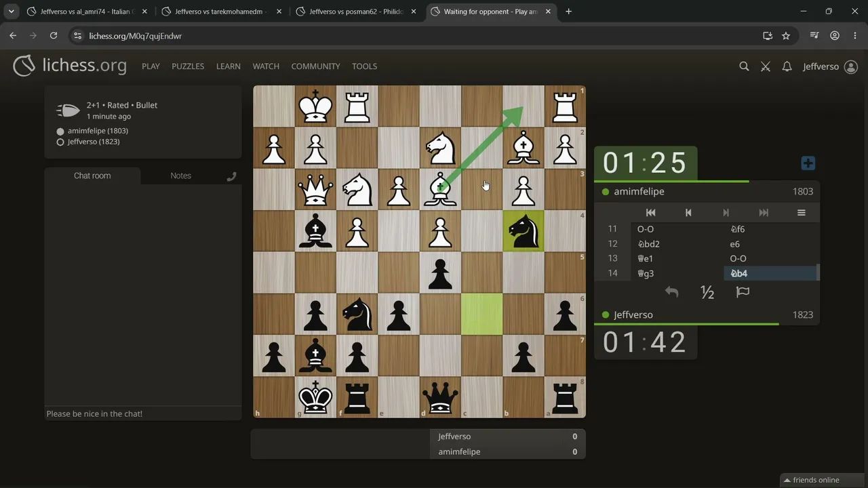Image resolution: width=868 pixels, height=488 pixels.
Task: Click the bullet game type icon
Action: [x=68, y=110]
